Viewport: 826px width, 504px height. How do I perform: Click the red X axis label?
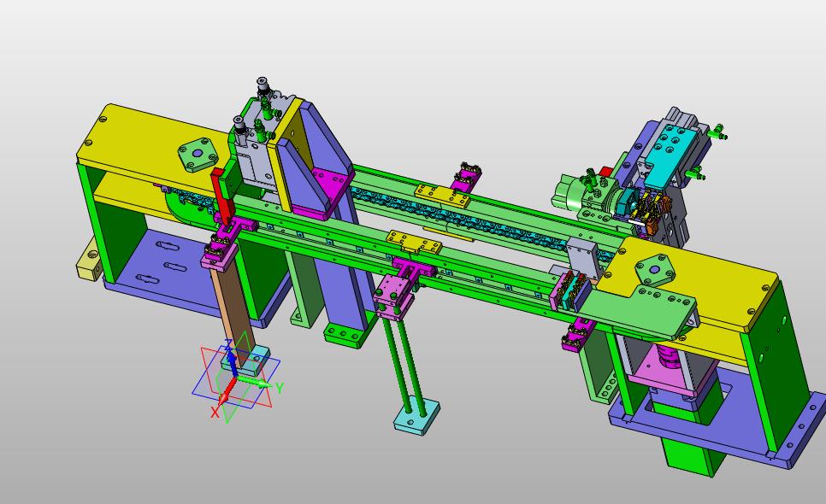coord(215,413)
